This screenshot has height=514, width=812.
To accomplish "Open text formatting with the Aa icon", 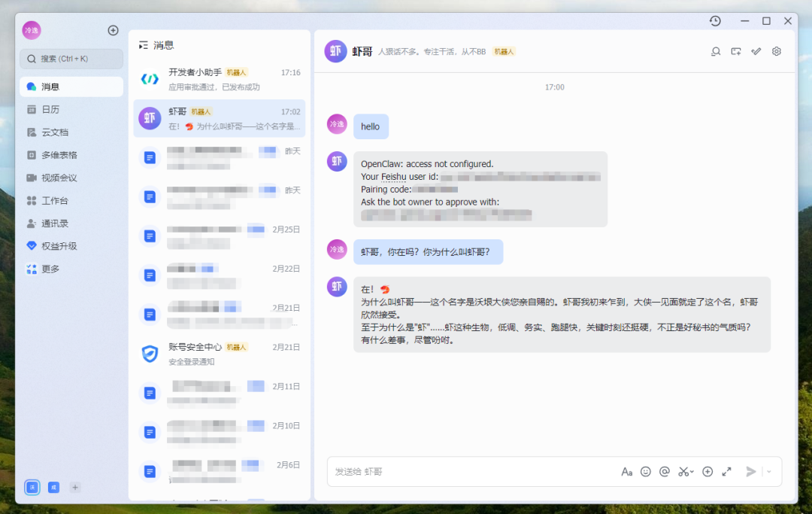I will click(627, 471).
